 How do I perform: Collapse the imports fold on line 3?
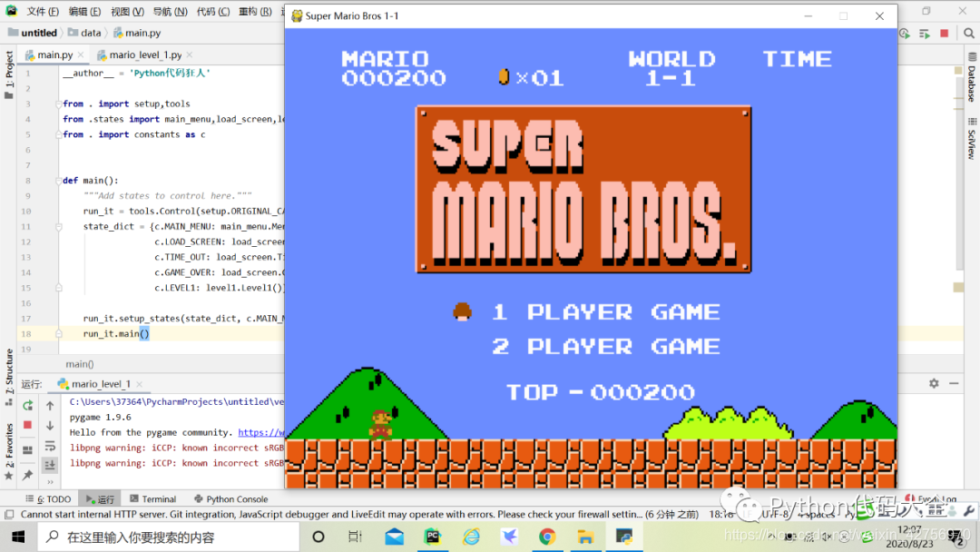58,103
